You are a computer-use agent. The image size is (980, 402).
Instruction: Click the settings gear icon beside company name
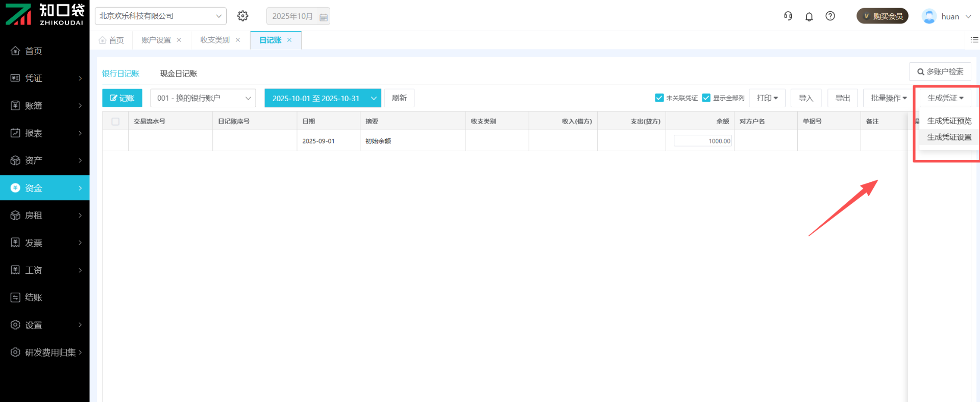pos(243,16)
